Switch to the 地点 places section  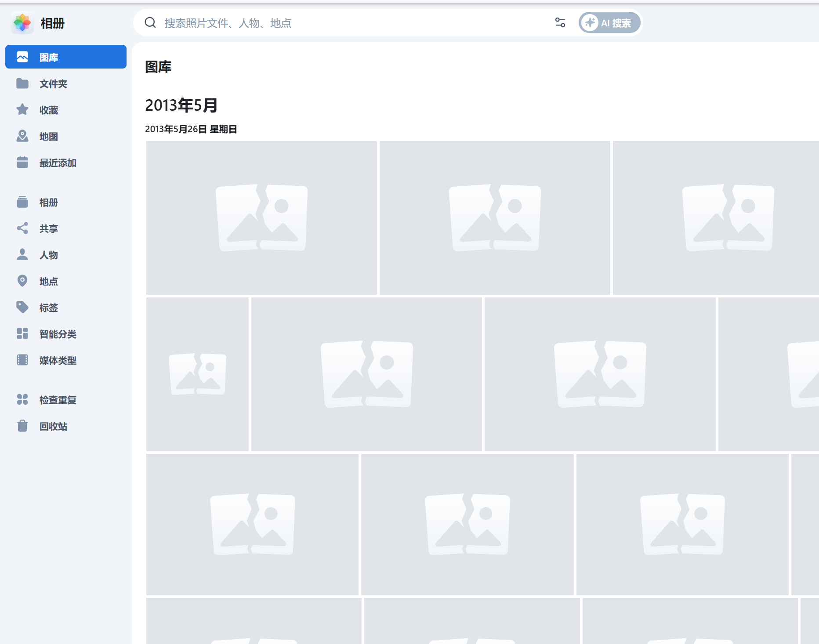tap(48, 281)
